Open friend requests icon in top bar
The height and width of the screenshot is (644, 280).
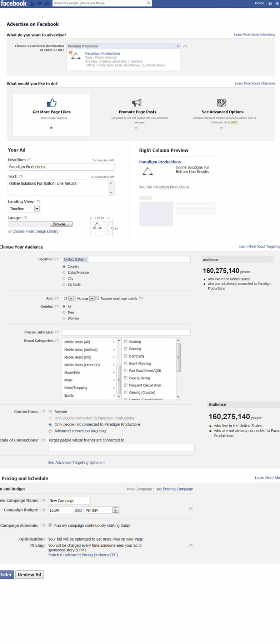[x=33, y=4]
